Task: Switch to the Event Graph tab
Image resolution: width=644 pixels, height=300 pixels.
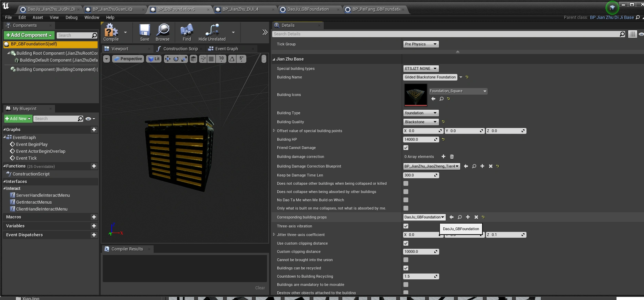Action: tap(226, 49)
